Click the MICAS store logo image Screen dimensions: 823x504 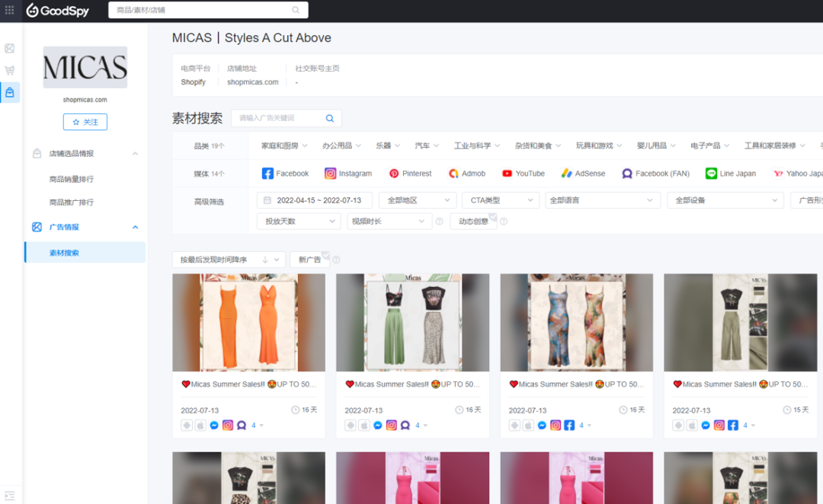(x=85, y=67)
